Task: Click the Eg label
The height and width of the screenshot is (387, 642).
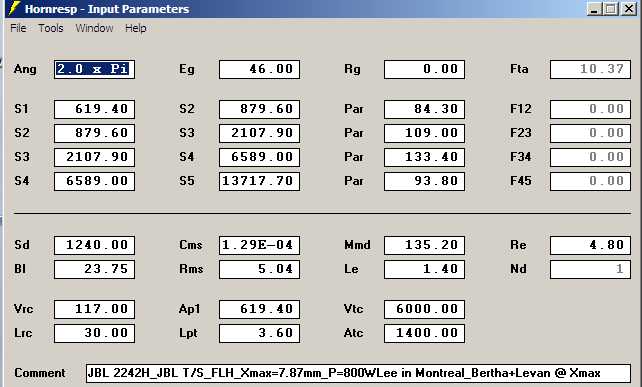Action: pyautogui.click(x=187, y=69)
